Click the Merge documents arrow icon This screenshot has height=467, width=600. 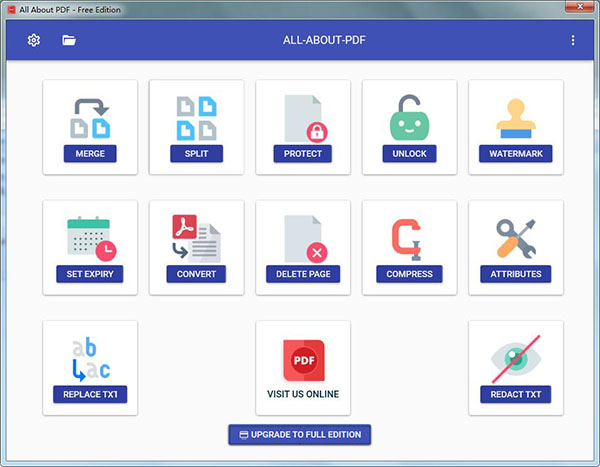tap(90, 118)
